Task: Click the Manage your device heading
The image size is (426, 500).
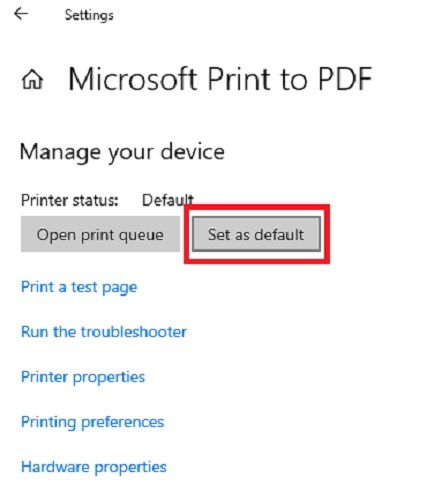Action: (x=122, y=152)
